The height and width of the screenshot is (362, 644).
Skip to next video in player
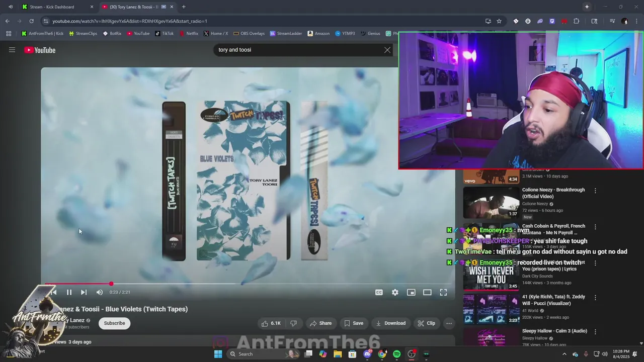pos(84,292)
